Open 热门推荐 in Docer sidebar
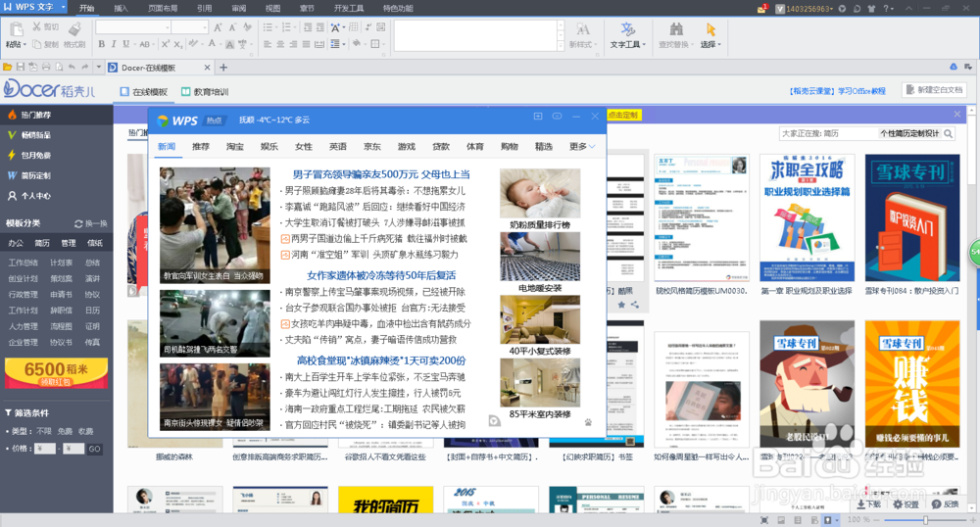Screen dimensions: 980x527 pyautogui.click(x=56, y=115)
